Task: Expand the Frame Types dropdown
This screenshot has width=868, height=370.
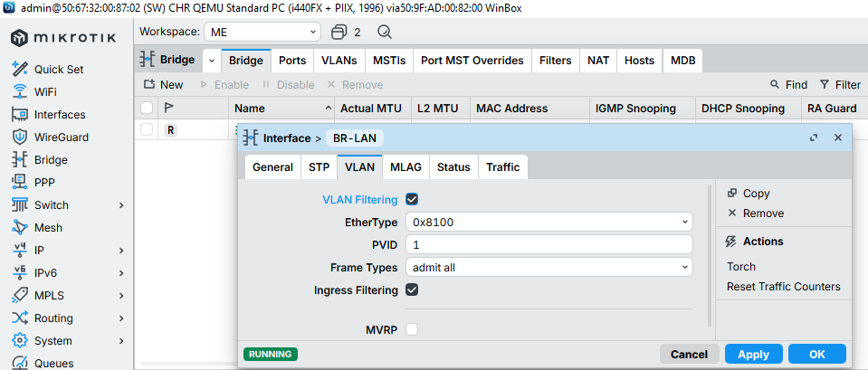Action: (548, 268)
